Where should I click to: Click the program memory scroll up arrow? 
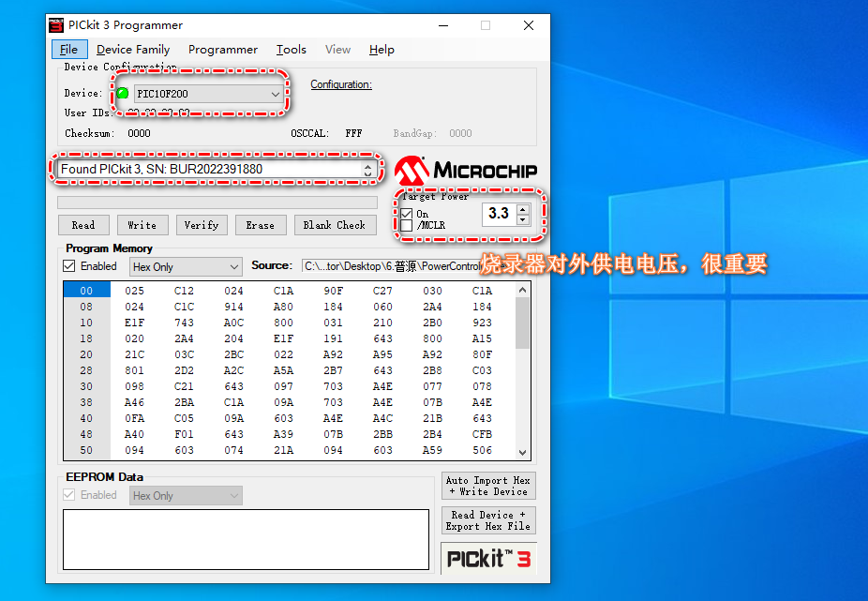coord(522,289)
